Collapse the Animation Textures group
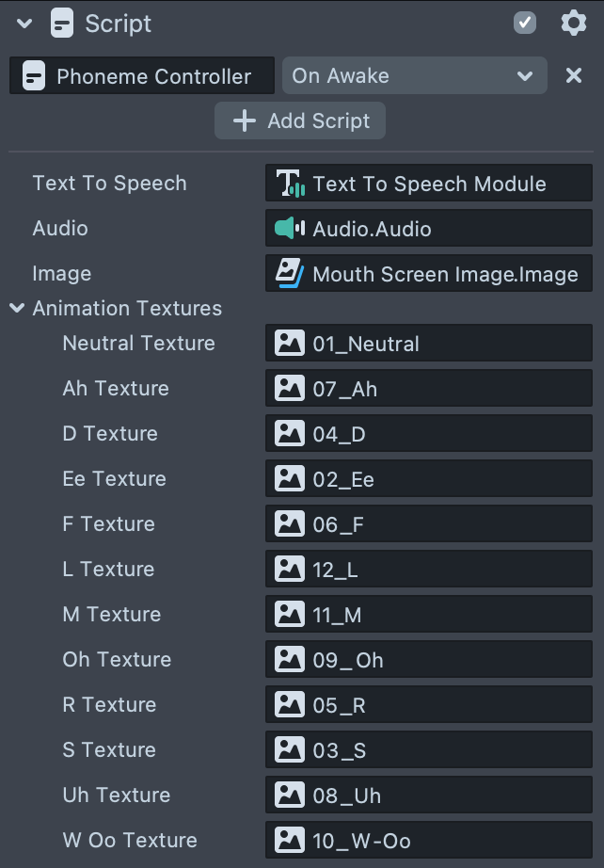This screenshot has width=604, height=868. click(x=17, y=308)
